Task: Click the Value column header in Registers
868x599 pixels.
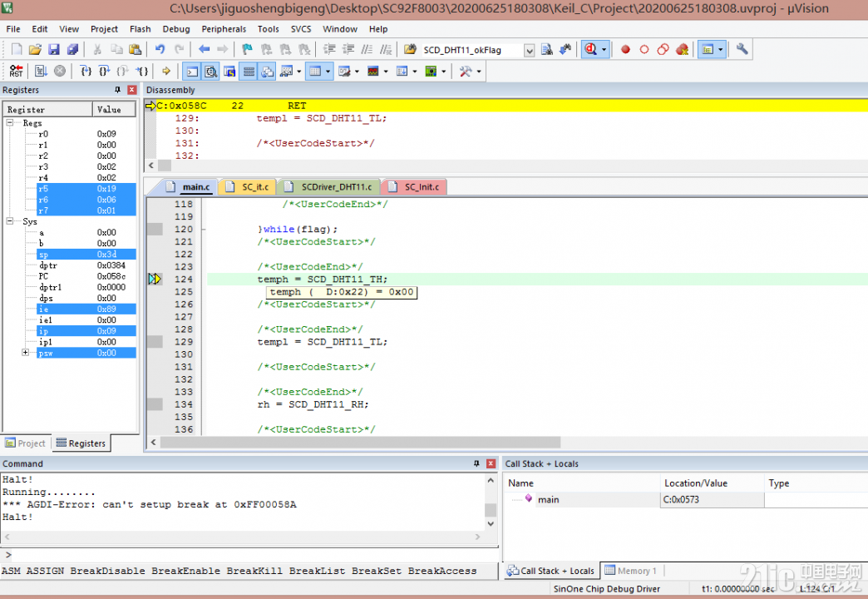Action: pos(114,110)
